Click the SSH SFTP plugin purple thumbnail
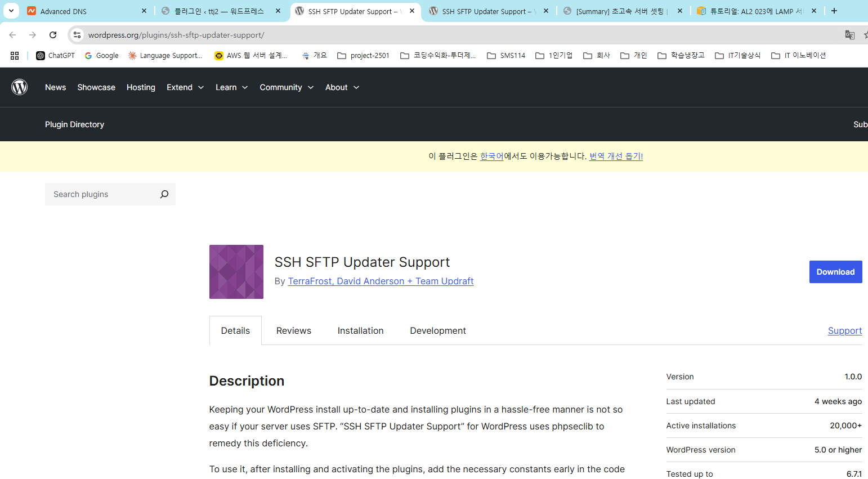The width and height of the screenshot is (868, 479). tap(236, 272)
